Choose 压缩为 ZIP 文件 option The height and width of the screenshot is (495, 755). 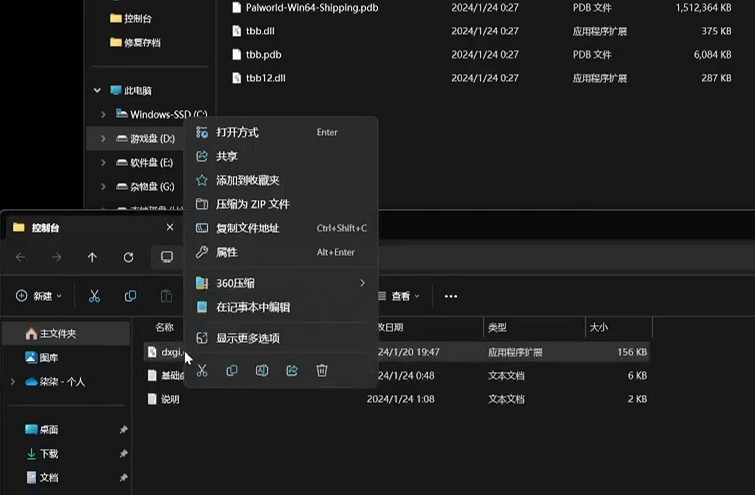click(x=281, y=204)
